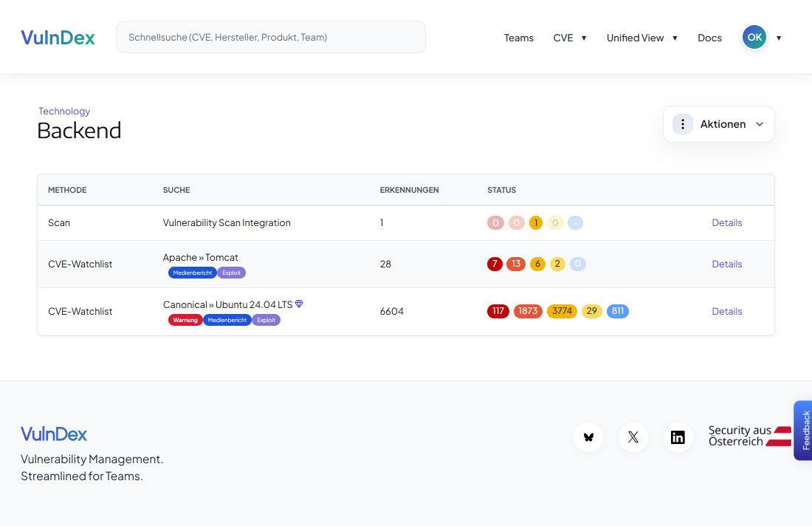
Task: Open the X social media icon
Action: click(633, 437)
